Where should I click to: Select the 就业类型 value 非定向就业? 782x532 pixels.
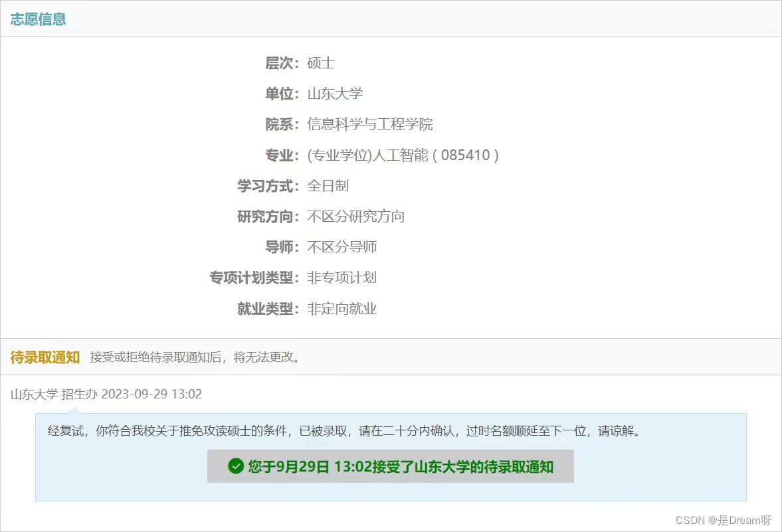tap(342, 309)
